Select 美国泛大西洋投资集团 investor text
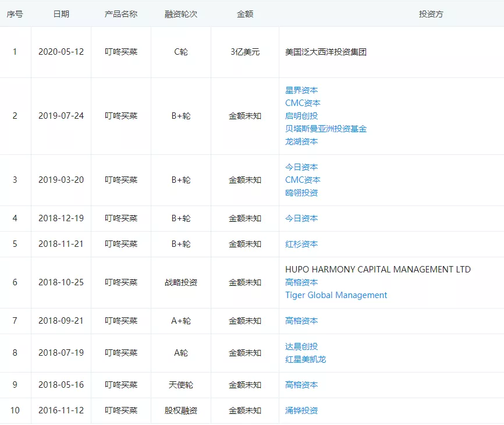The height and width of the screenshot is (425, 504). (325, 52)
